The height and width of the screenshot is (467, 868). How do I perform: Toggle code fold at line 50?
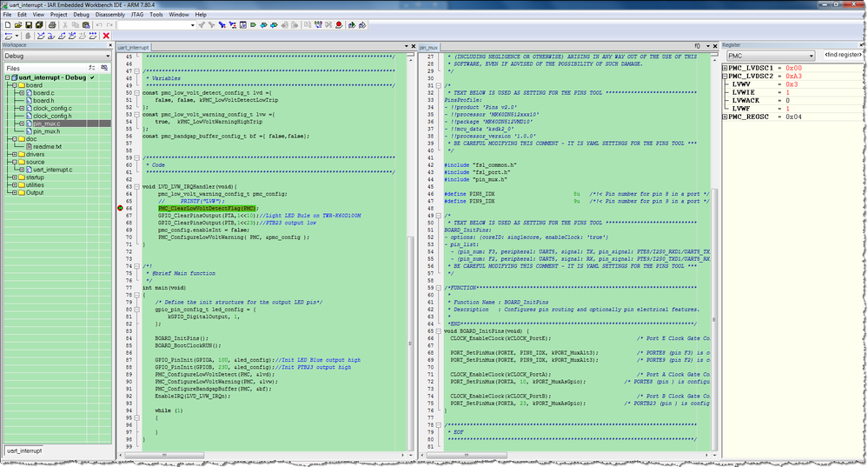click(x=136, y=92)
